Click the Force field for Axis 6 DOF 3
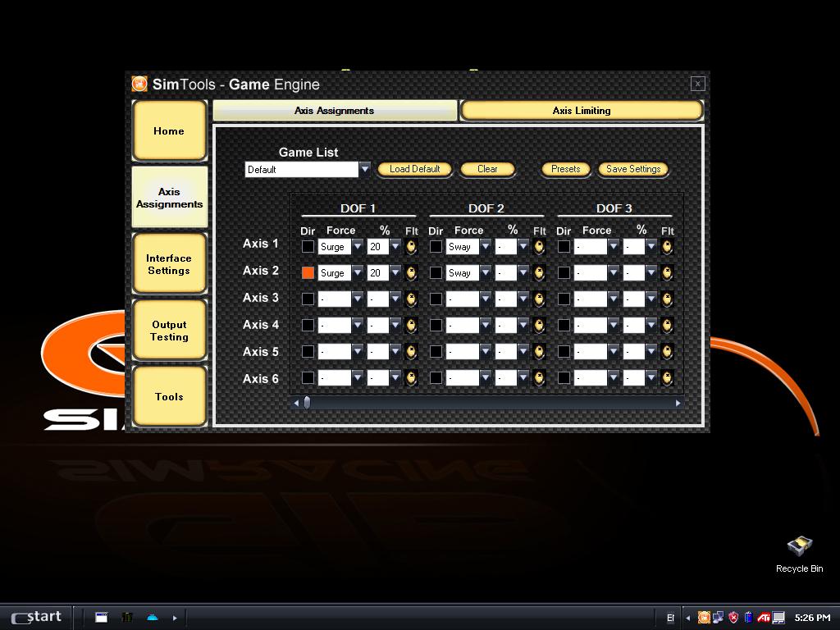This screenshot has height=630, width=840. [591, 377]
